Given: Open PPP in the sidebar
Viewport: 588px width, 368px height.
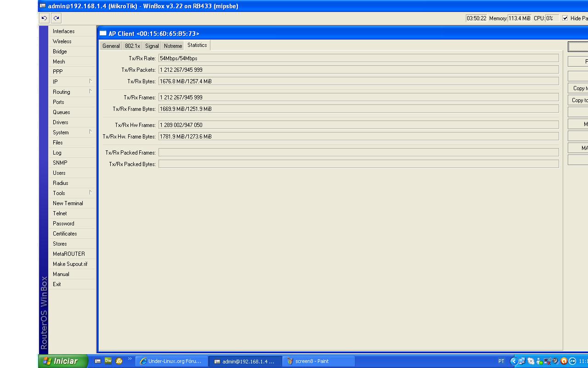Looking at the screenshot, I should pos(57,72).
